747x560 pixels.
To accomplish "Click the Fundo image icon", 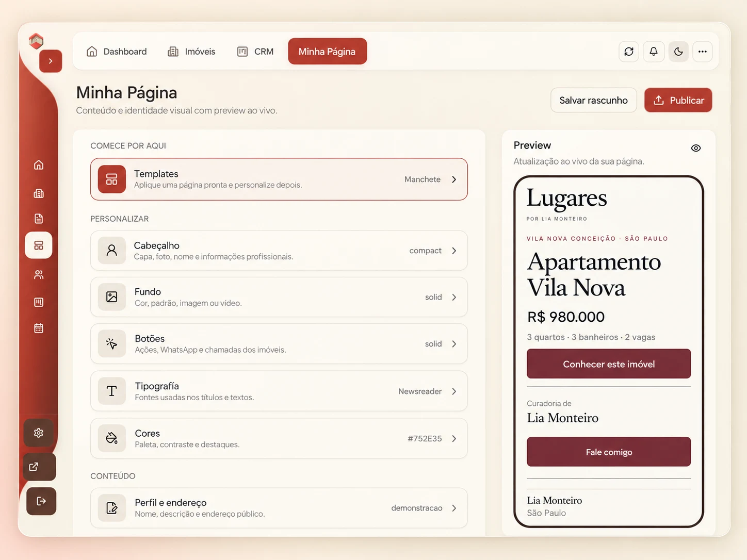I will click(112, 297).
